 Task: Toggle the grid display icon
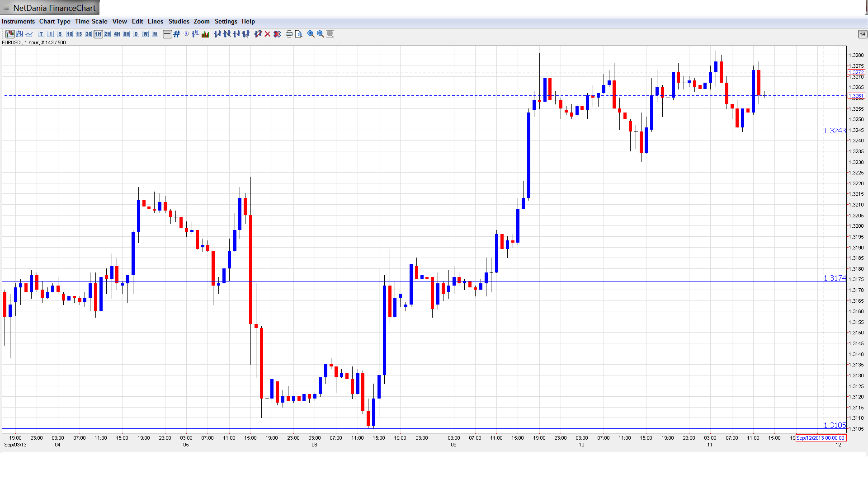(177, 34)
